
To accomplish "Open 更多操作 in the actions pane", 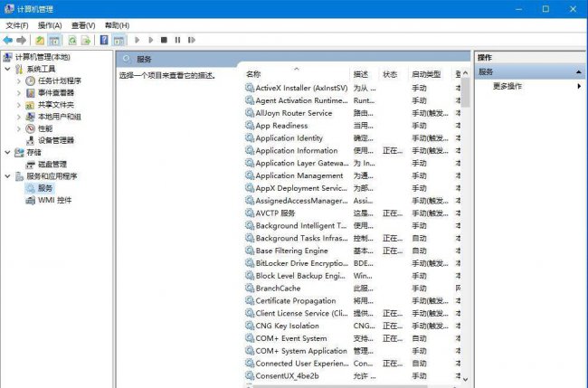I will [x=507, y=86].
